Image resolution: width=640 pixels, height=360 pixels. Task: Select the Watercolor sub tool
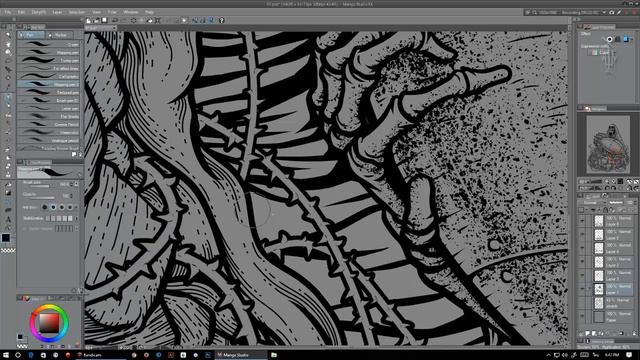[x=49, y=133]
